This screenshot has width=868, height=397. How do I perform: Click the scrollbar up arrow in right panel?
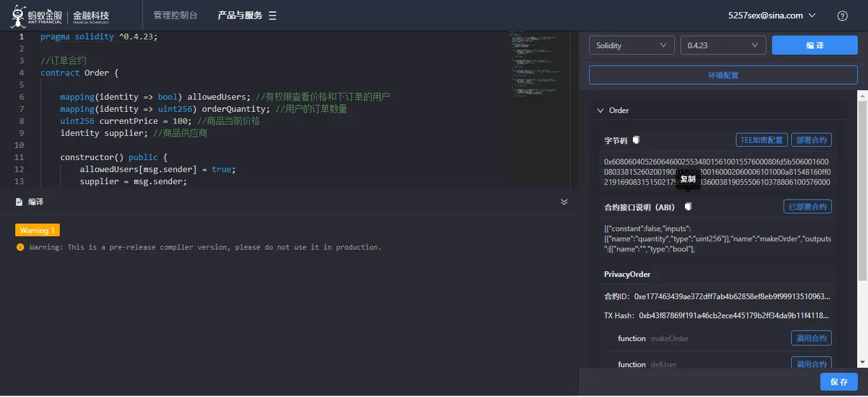862,95
